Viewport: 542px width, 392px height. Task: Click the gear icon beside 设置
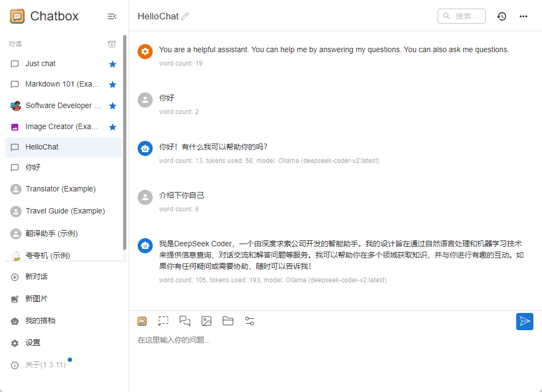click(x=15, y=343)
